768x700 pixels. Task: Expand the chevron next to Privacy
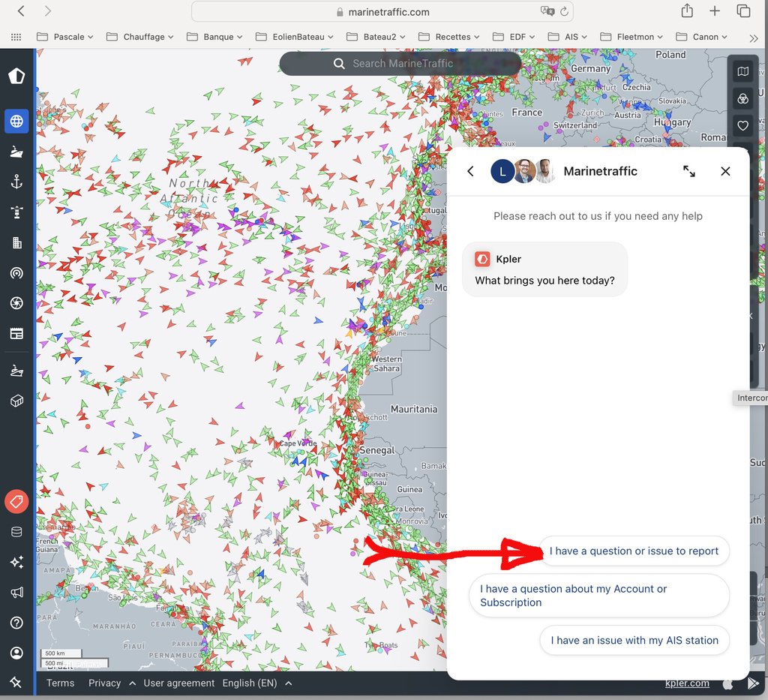tap(132, 683)
